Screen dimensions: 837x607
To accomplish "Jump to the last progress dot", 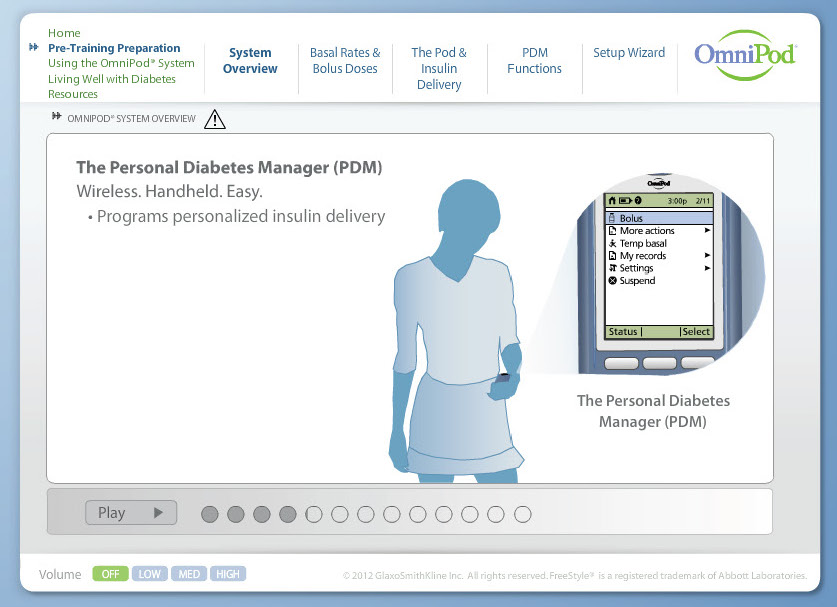I will (523, 515).
